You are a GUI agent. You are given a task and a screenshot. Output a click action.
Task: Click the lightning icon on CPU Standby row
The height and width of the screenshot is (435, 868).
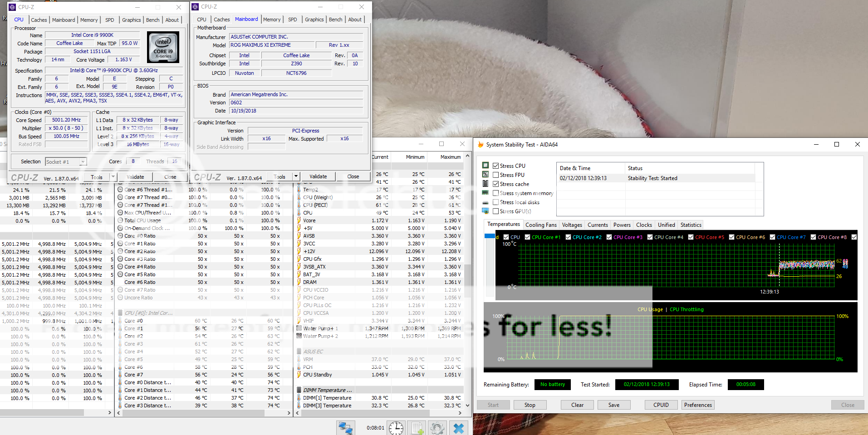pyautogui.click(x=299, y=375)
